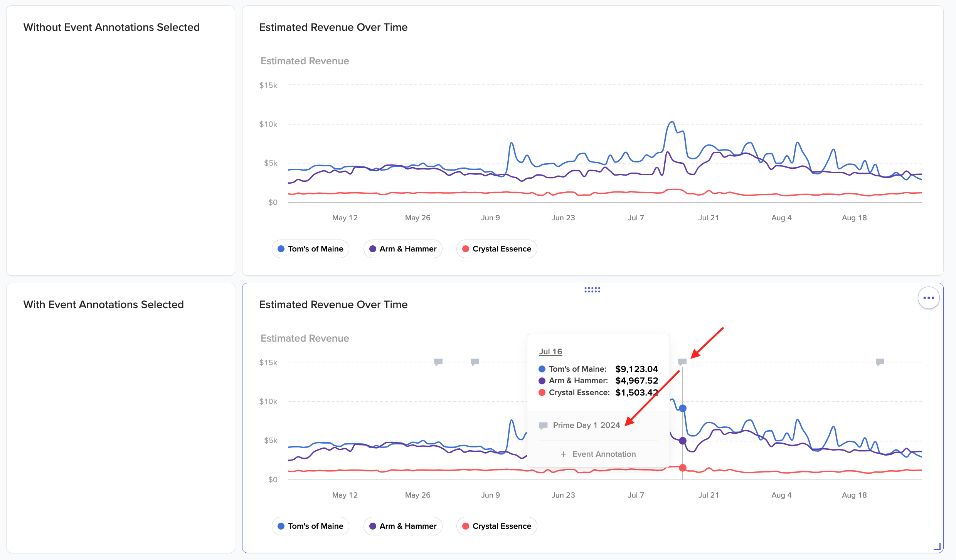Toggle Crystal Essence in the upper chart legend
The width and height of the screenshot is (956, 560).
(x=497, y=249)
